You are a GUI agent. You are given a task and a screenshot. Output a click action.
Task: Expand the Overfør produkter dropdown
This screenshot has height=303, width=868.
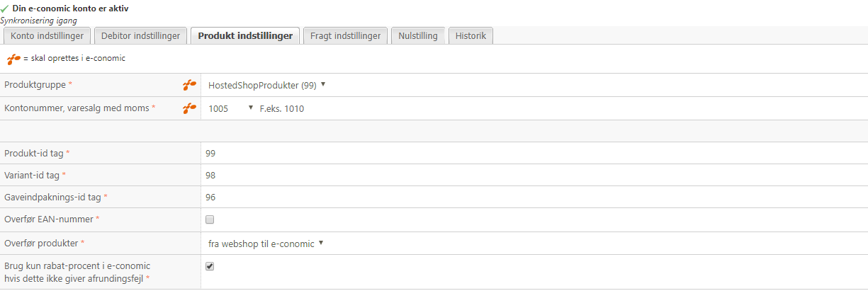click(x=265, y=244)
